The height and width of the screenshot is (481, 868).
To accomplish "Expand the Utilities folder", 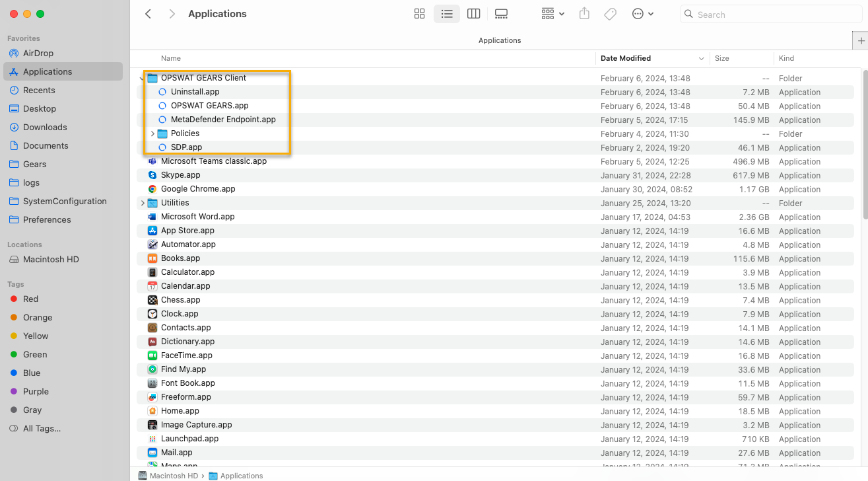I will tap(143, 203).
